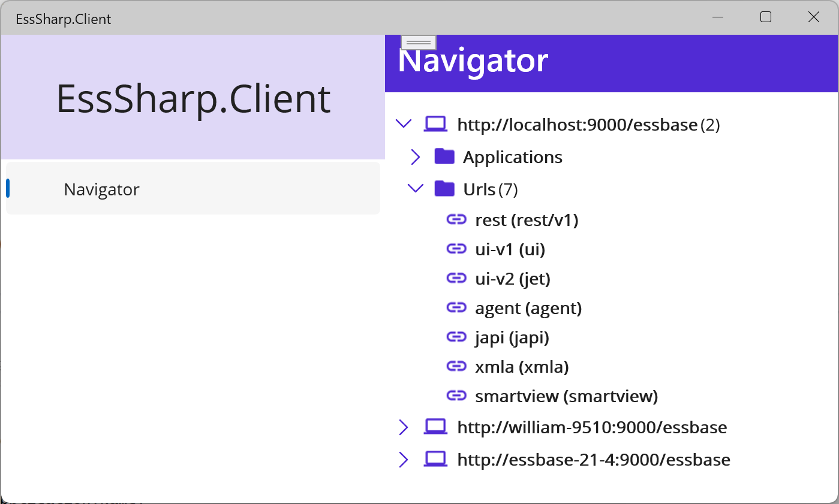The width and height of the screenshot is (839, 504).
Task: Click the folder icon next to Urls
Action: [444, 188]
